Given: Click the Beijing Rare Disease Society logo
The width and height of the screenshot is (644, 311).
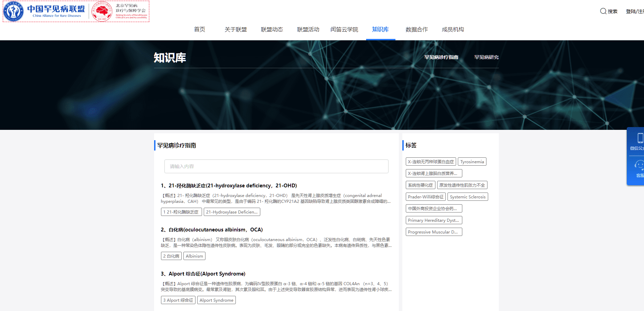Looking at the screenshot, I should [x=119, y=11].
